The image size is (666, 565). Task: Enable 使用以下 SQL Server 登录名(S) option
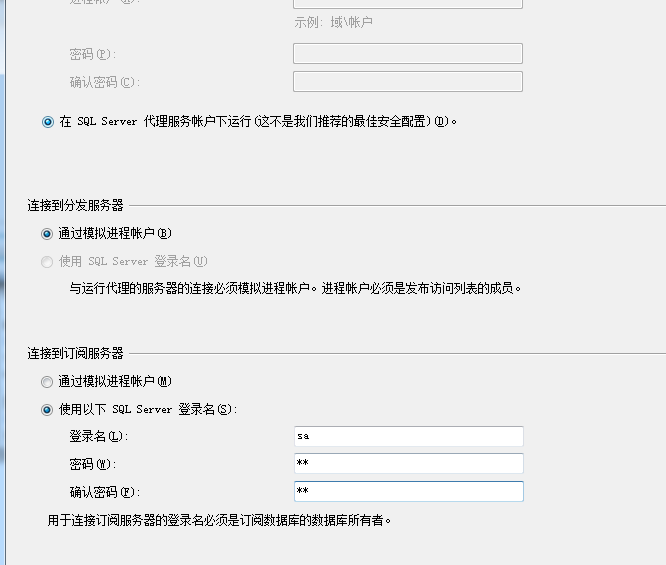(x=48, y=409)
